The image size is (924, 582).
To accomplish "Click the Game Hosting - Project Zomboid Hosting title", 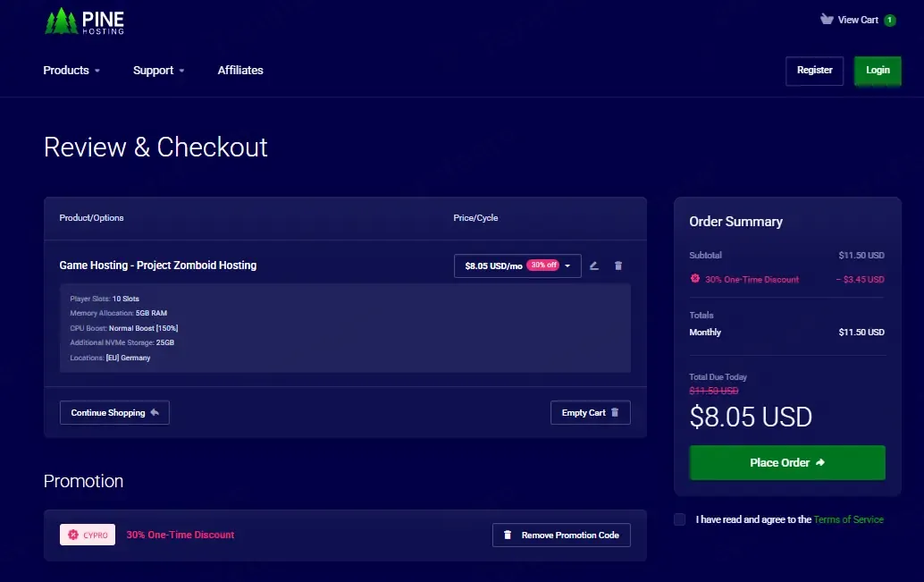I will [x=158, y=266].
